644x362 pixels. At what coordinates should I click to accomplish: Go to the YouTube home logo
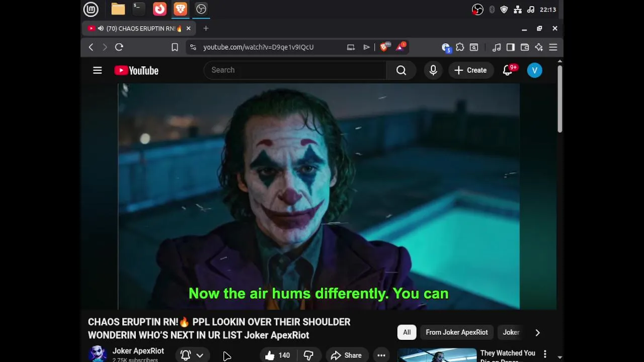point(136,70)
